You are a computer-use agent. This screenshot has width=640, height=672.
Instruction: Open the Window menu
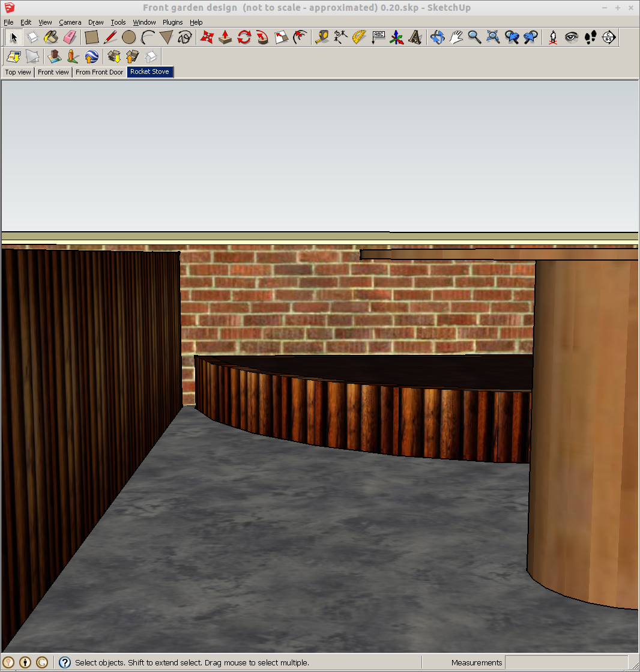(x=144, y=22)
